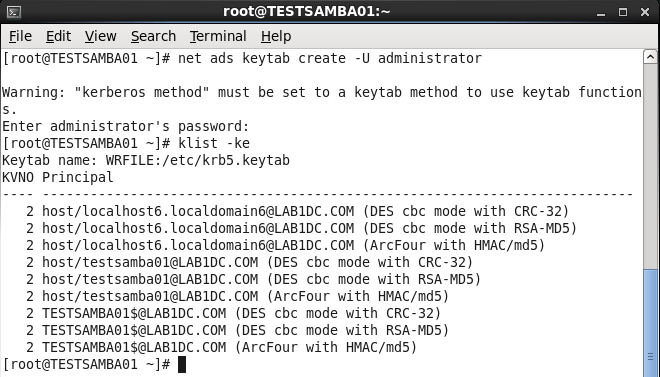This screenshot has height=377, width=660.
Task: Maximize the terminal window
Action: click(623, 12)
